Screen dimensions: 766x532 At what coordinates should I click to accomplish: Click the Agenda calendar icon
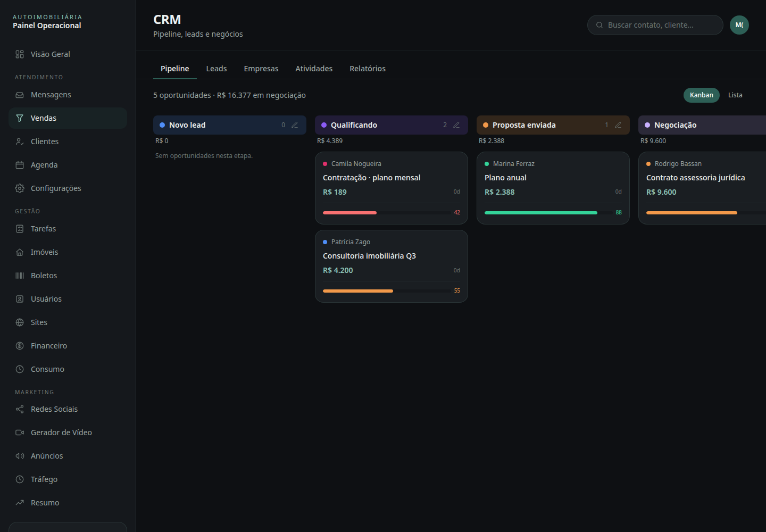(x=20, y=165)
